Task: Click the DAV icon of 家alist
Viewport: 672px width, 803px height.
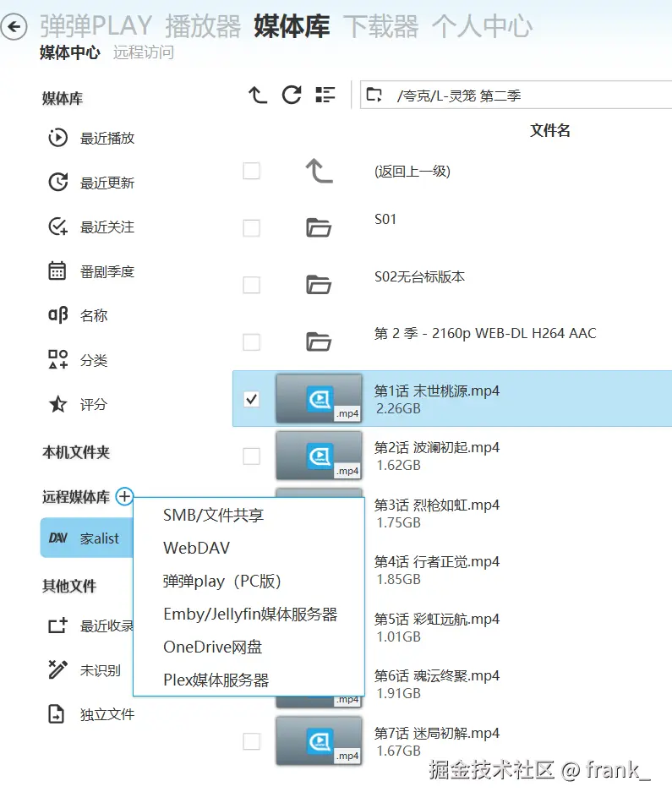Action: (x=57, y=538)
